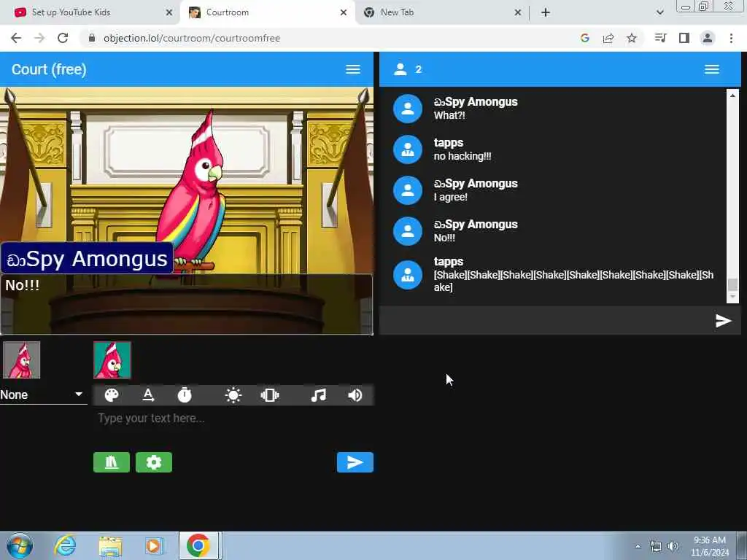Open the Chrome profile icon
Screen dimensions: 747x560
708,38
